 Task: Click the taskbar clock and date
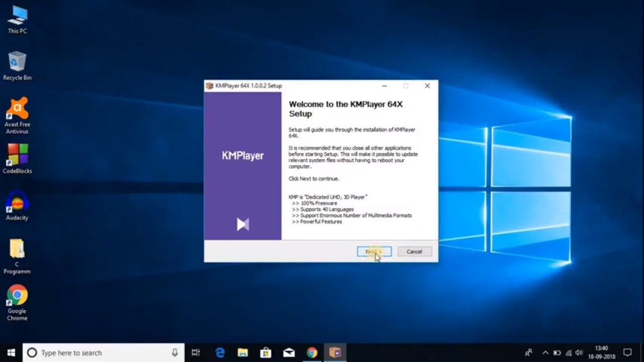tap(602, 352)
